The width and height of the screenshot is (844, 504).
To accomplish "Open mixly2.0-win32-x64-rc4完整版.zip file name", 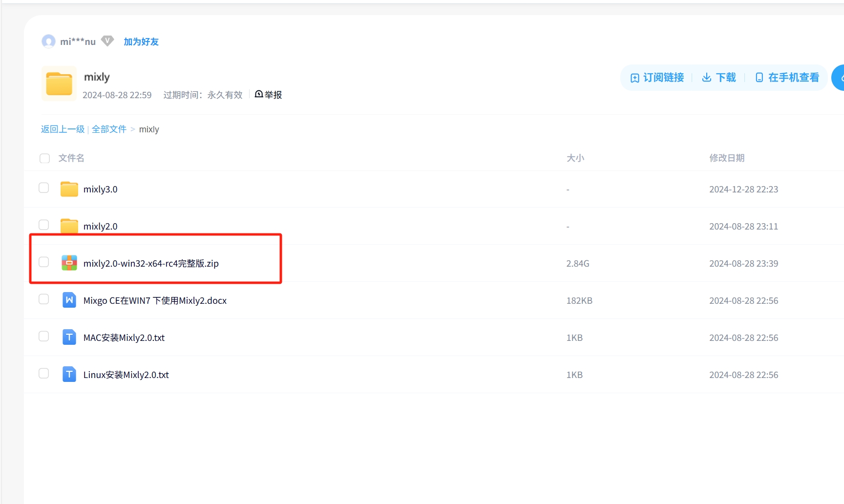I will pyautogui.click(x=151, y=263).
